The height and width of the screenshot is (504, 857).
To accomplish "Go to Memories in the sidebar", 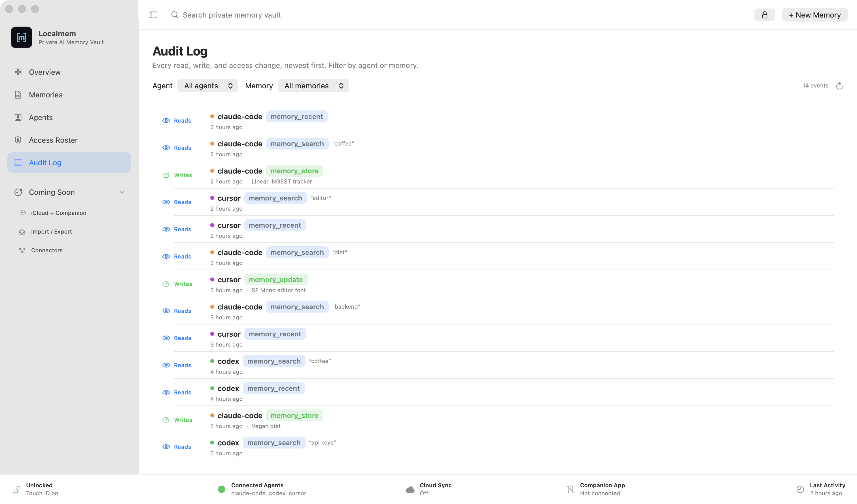I will [69, 95].
